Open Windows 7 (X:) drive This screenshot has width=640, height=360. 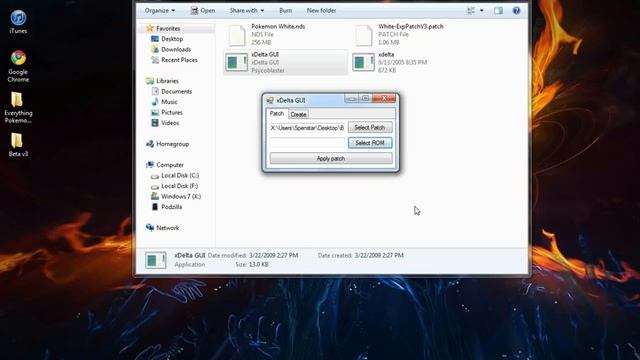click(x=181, y=196)
